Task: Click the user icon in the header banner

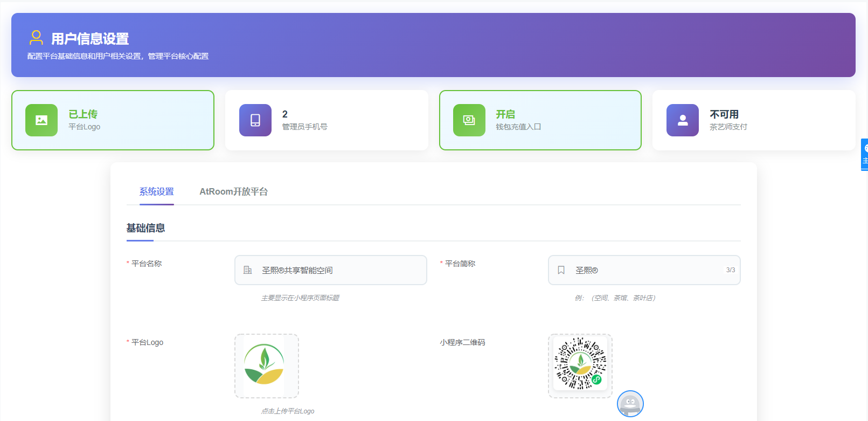Action: [36, 38]
